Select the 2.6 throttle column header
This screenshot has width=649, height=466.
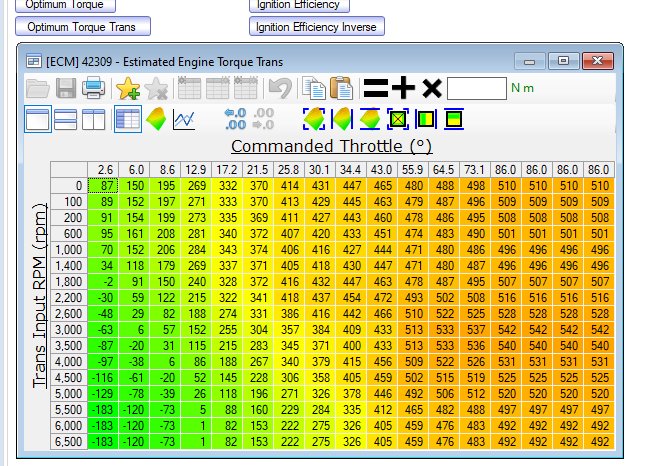click(103, 170)
